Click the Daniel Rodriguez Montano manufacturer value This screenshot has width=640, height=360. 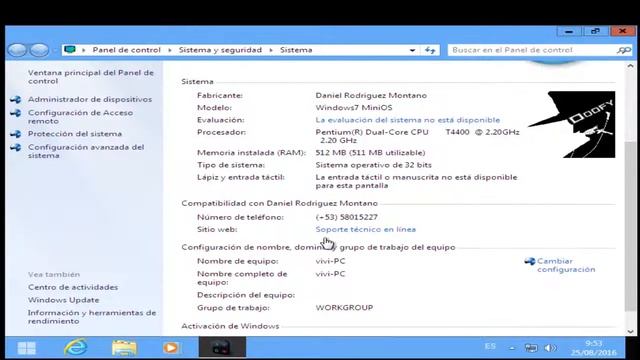click(371, 96)
